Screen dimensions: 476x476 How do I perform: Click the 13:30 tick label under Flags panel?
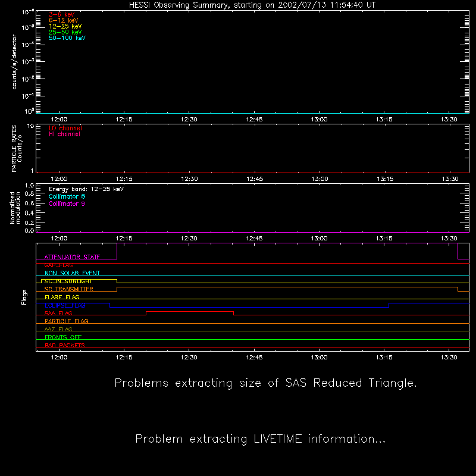[449, 358]
